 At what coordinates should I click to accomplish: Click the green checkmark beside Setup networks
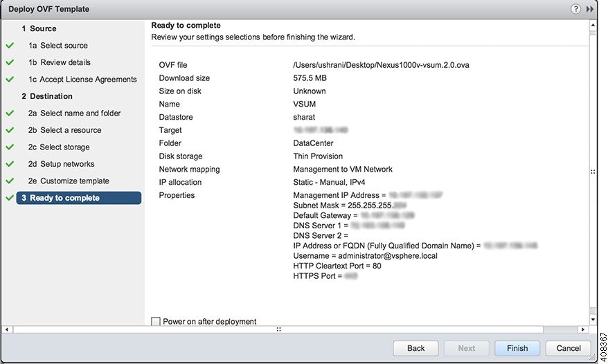pyautogui.click(x=10, y=163)
